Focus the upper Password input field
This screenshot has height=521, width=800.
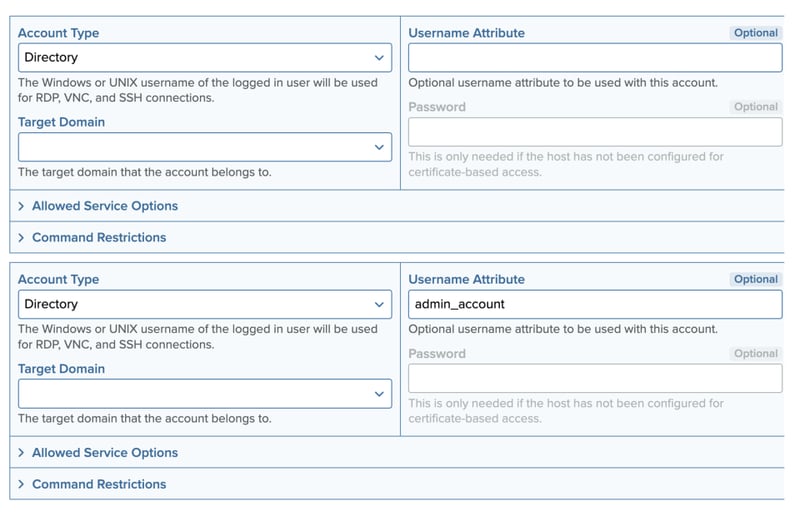[x=595, y=132]
